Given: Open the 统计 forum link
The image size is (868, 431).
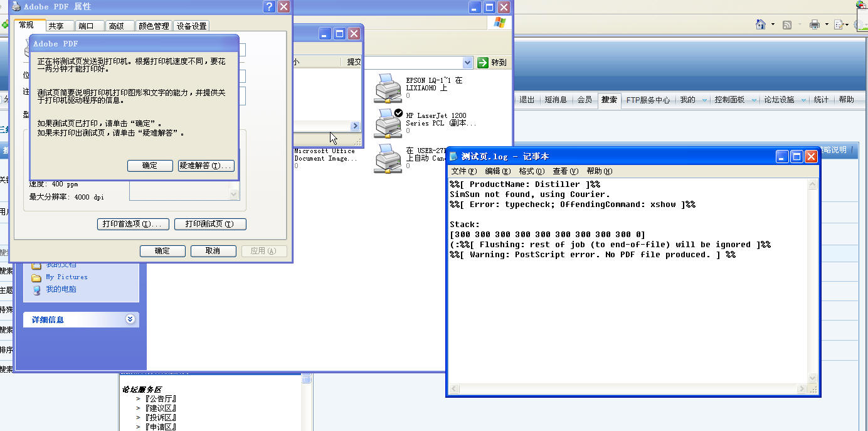Looking at the screenshot, I should tap(821, 100).
